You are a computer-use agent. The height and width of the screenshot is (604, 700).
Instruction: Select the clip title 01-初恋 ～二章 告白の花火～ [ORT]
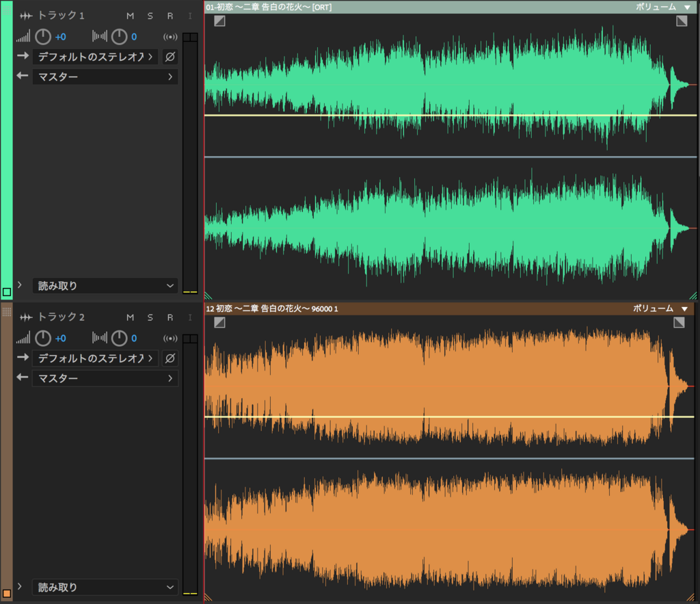[269, 7]
